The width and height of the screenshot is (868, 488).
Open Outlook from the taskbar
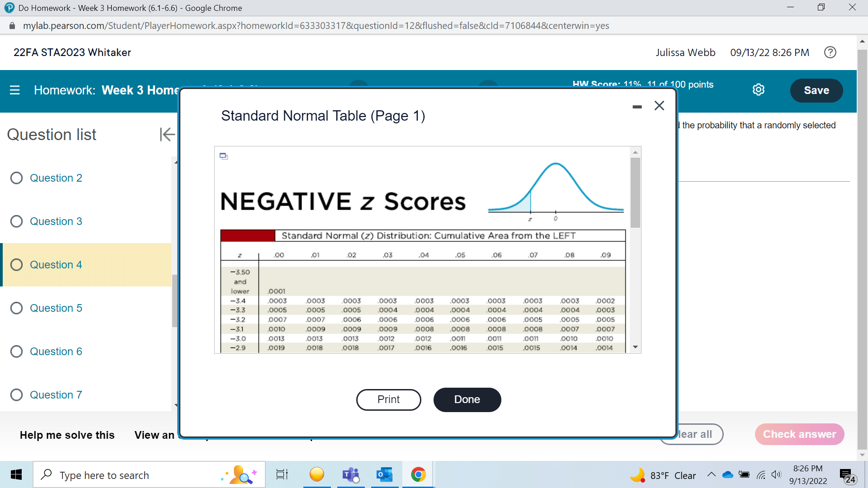point(384,474)
